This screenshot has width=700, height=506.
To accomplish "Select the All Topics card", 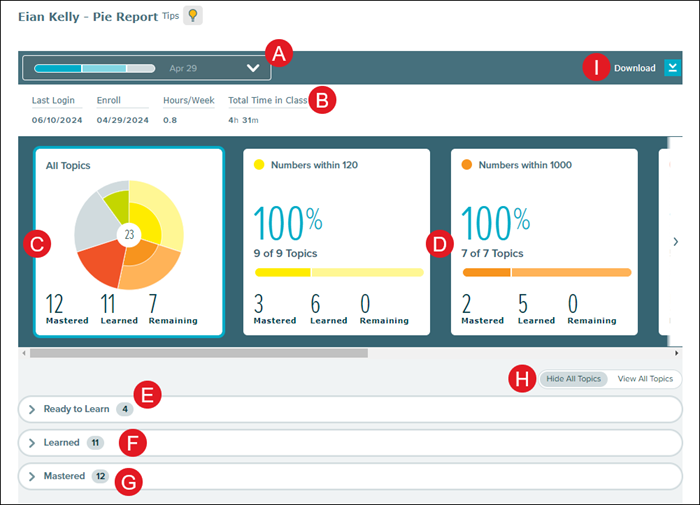I will (129, 242).
